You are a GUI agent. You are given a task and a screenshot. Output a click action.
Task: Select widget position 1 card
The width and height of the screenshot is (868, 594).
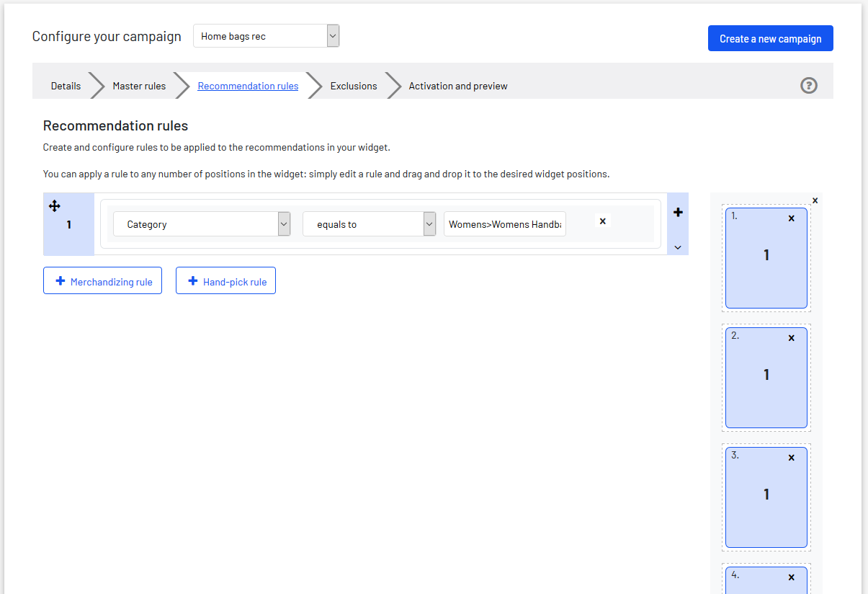pyautogui.click(x=766, y=258)
